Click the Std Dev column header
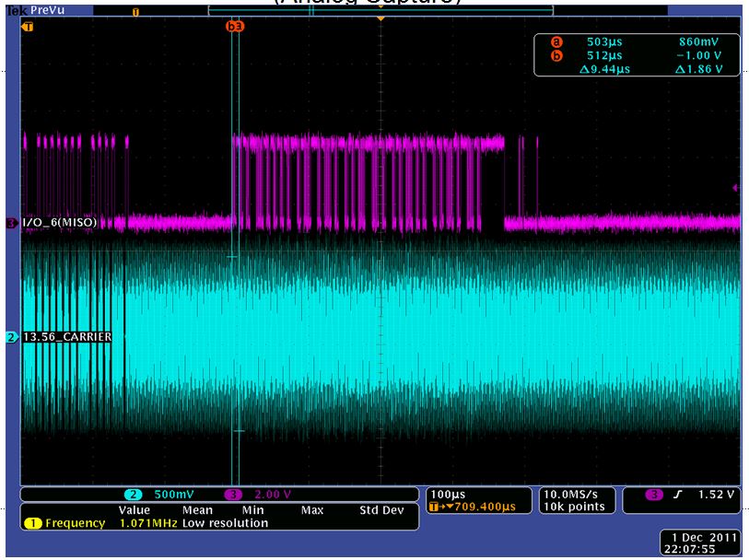This screenshot has width=749, height=560. (381, 510)
